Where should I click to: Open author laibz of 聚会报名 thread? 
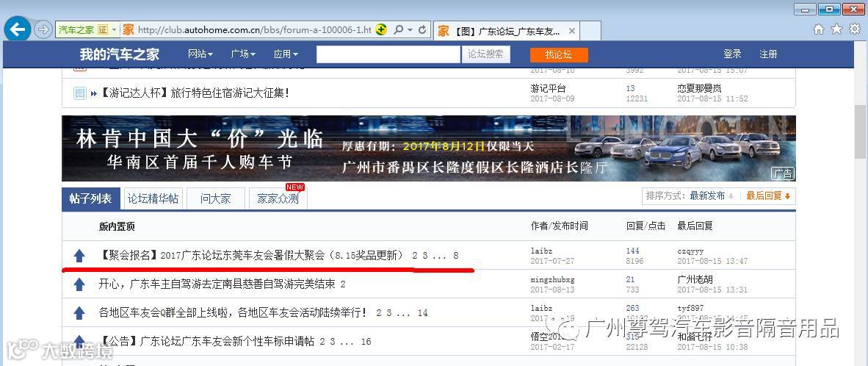541,251
